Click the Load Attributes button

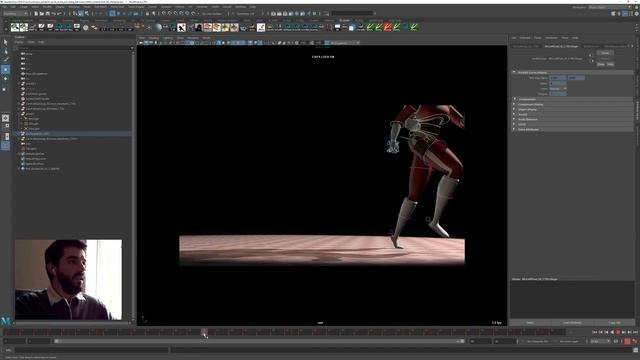[572, 322]
